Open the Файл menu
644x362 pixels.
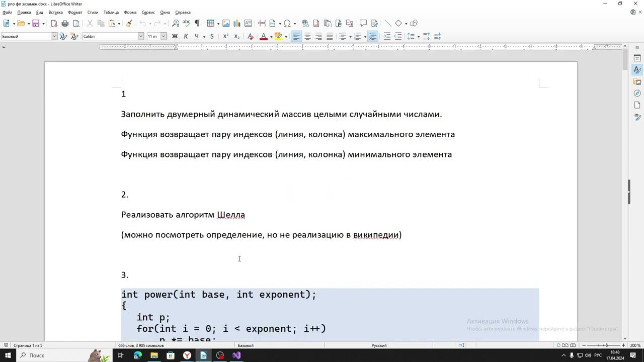pos(7,12)
